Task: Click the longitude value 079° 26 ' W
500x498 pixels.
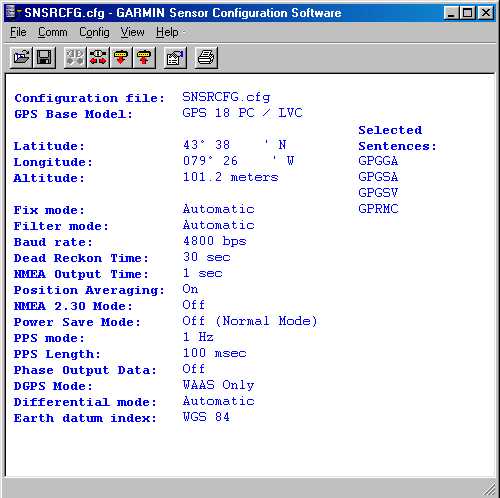Action: (x=238, y=161)
